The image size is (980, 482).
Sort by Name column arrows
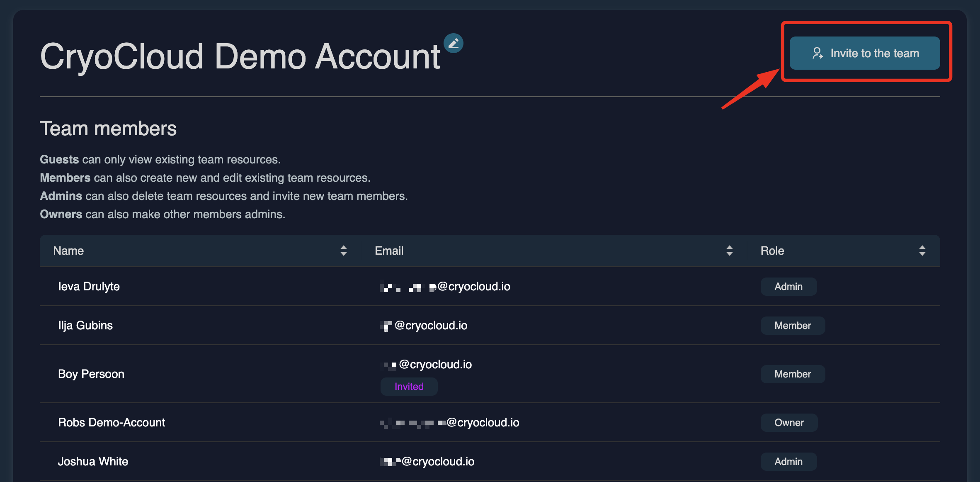pyautogui.click(x=343, y=251)
